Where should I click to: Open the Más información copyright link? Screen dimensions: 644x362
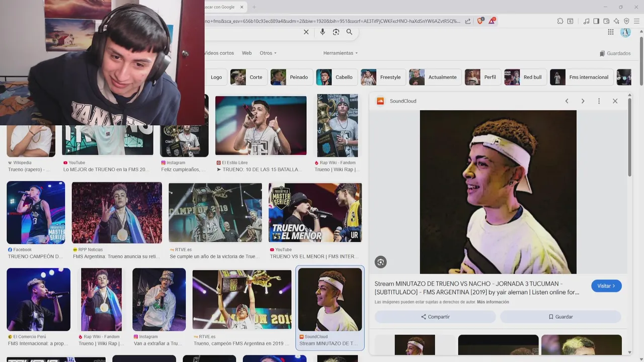(x=493, y=302)
